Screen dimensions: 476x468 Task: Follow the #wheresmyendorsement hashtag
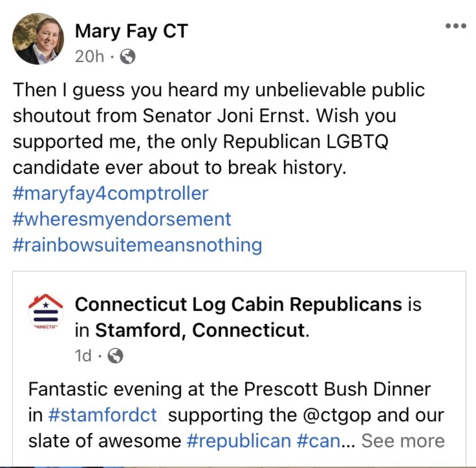click(x=122, y=219)
